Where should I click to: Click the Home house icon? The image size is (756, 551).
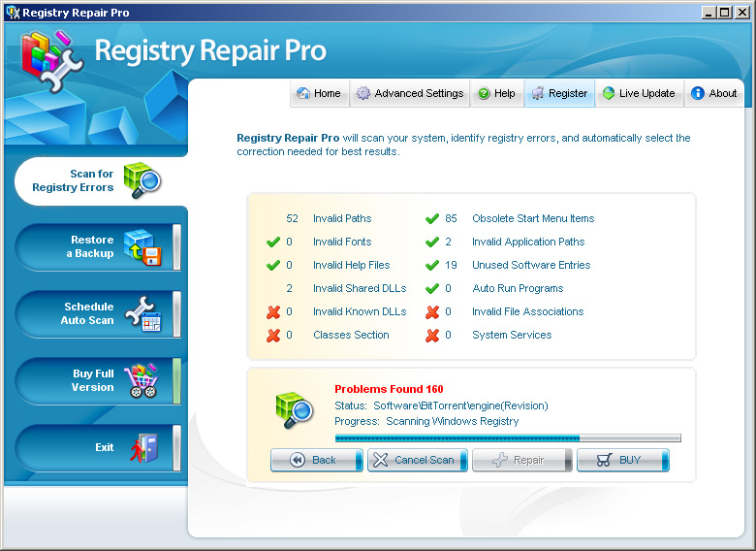[303, 93]
